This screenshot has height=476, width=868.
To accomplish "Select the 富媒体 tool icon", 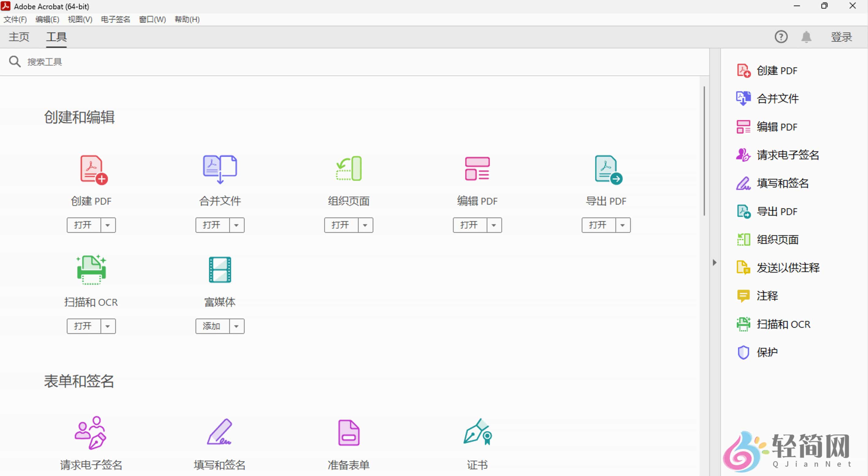I will pyautogui.click(x=220, y=269).
